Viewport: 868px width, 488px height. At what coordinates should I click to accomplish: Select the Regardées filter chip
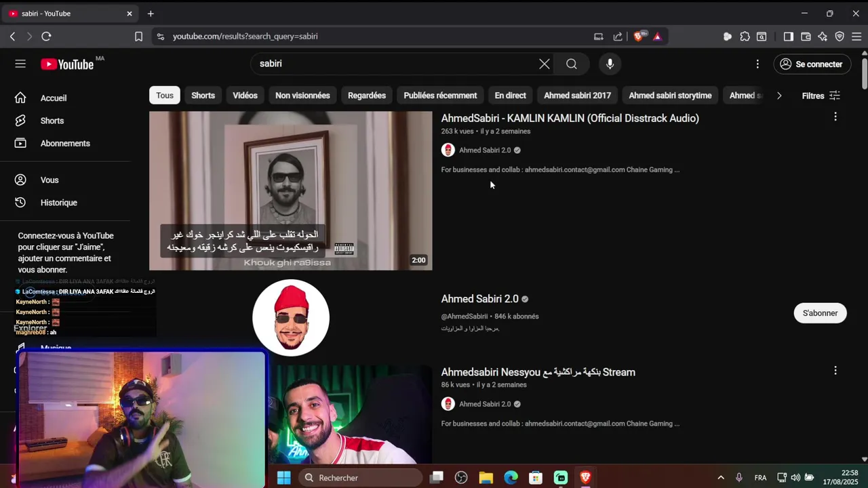coord(367,96)
